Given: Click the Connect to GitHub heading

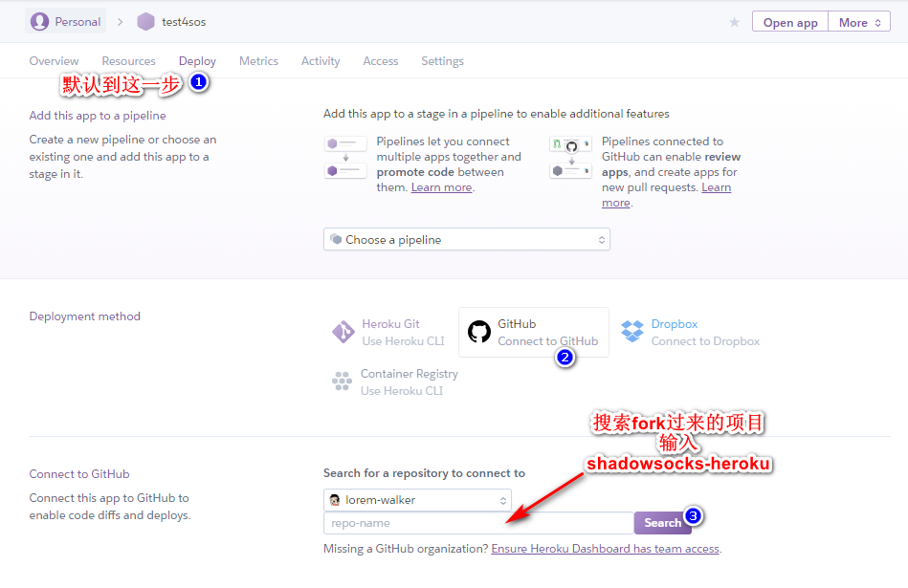Looking at the screenshot, I should [x=79, y=474].
